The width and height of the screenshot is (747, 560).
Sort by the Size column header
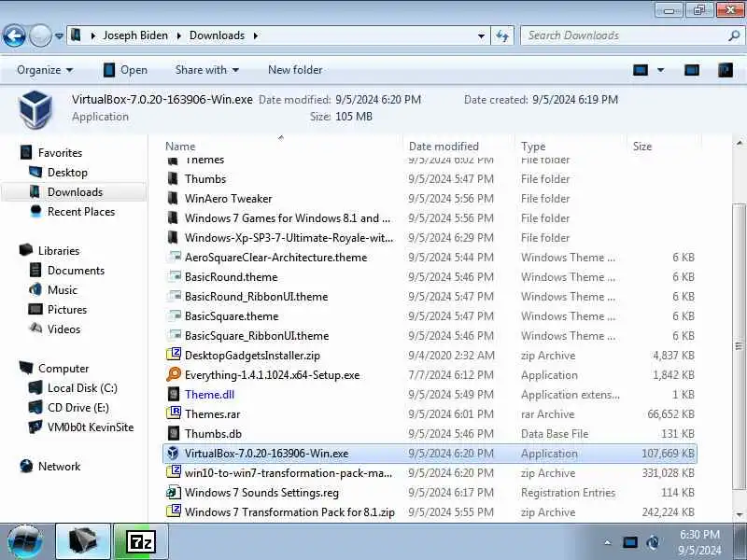point(641,147)
